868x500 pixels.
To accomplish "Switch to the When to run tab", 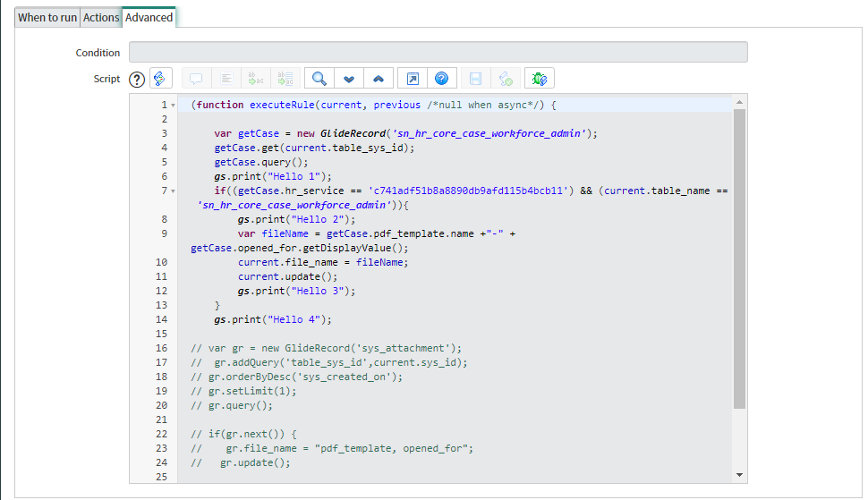I will tap(47, 18).
